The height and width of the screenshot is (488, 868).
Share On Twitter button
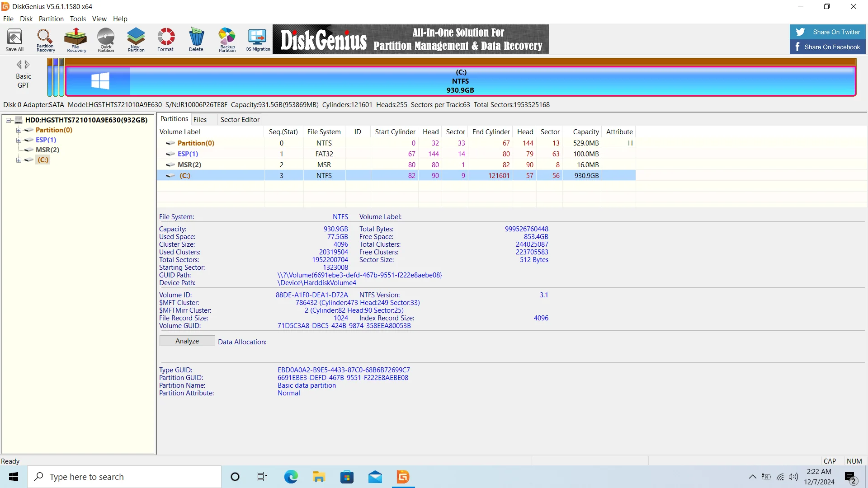click(x=827, y=32)
